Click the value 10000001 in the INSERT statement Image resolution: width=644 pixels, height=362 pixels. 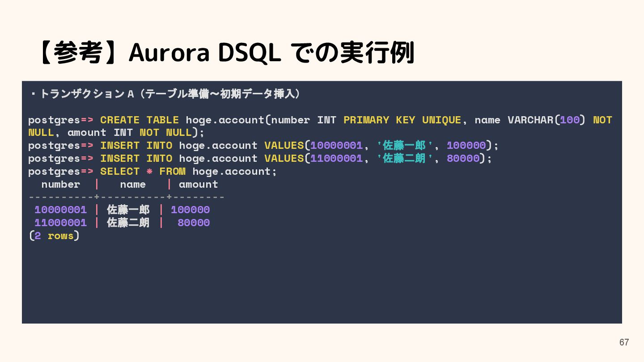[x=336, y=145]
